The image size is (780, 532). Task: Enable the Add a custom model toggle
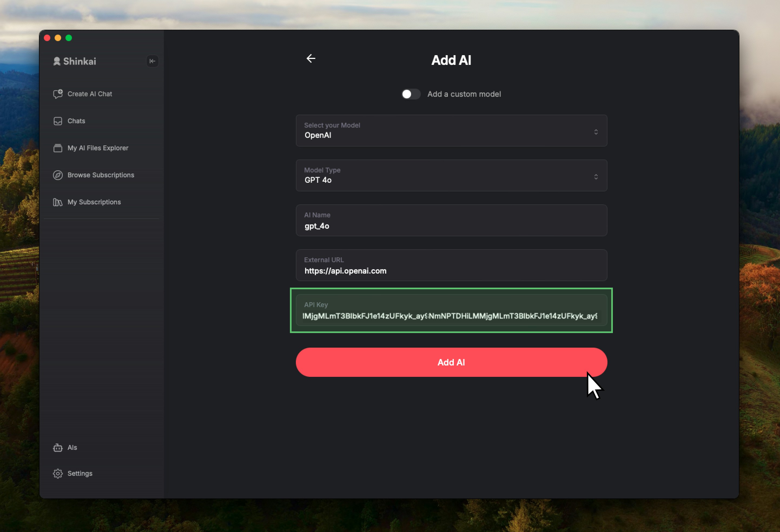[411, 94]
